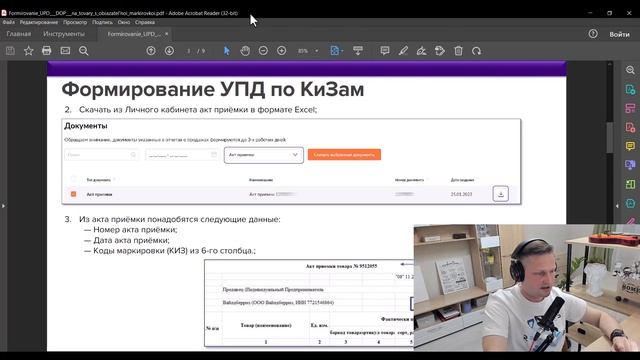The image size is (640, 360).
Task: Switch to the Инструменты tab
Action: [64, 34]
